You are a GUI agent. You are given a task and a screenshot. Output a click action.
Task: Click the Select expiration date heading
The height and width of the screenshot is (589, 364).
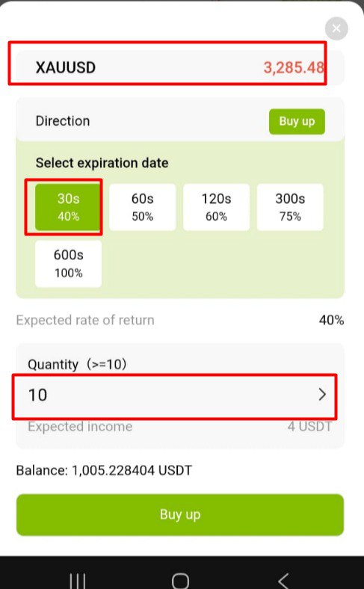[102, 163]
